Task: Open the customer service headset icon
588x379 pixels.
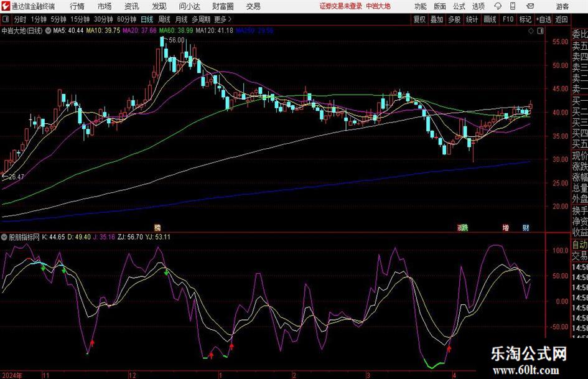Action: 498,6
